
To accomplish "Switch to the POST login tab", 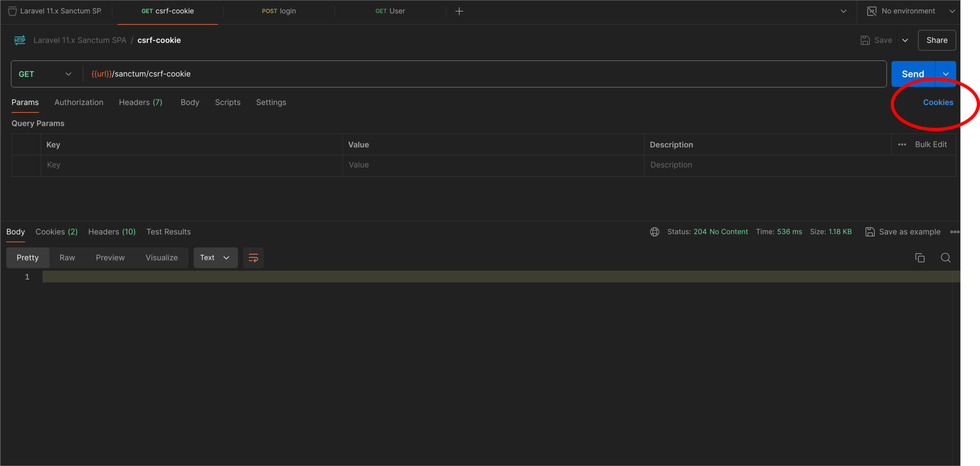I will click(x=279, y=11).
